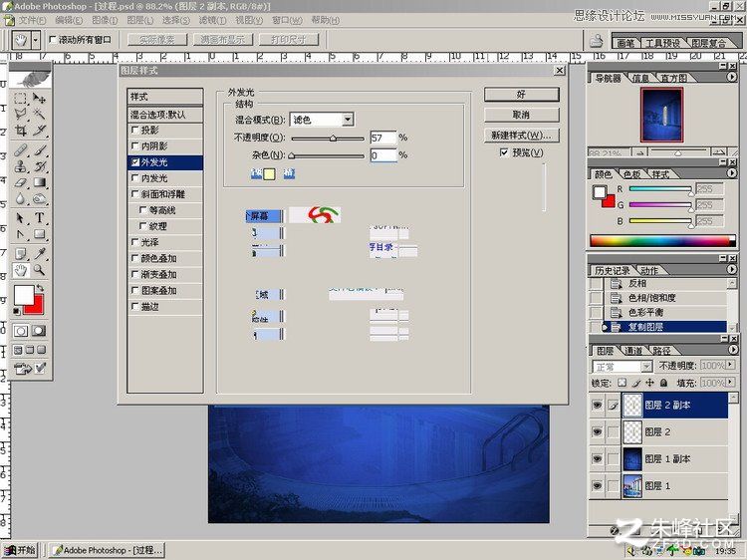Click Adobe Photoshop taskbar button
This screenshot has height=560, width=747.
click(108, 550)
